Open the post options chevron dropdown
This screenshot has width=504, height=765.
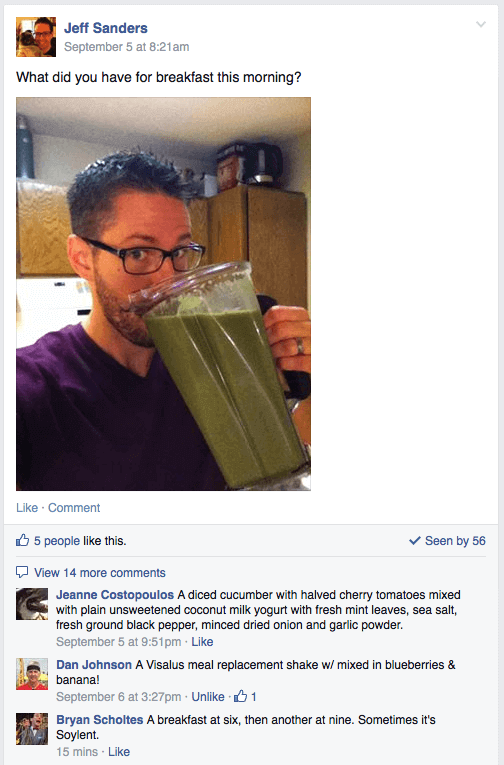[x=481, y=24]
